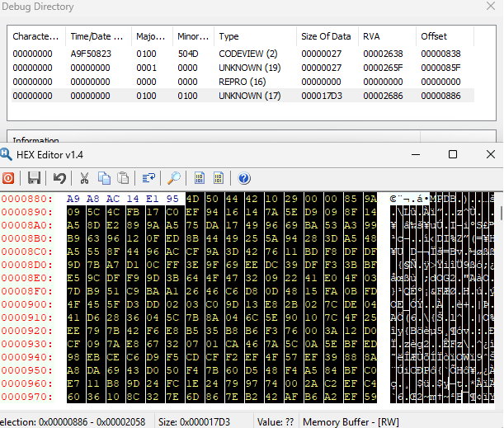Click the red exit icon in HEX Editor toolbar
Viewport: 504px width, 428px height.
pos(8,178)
